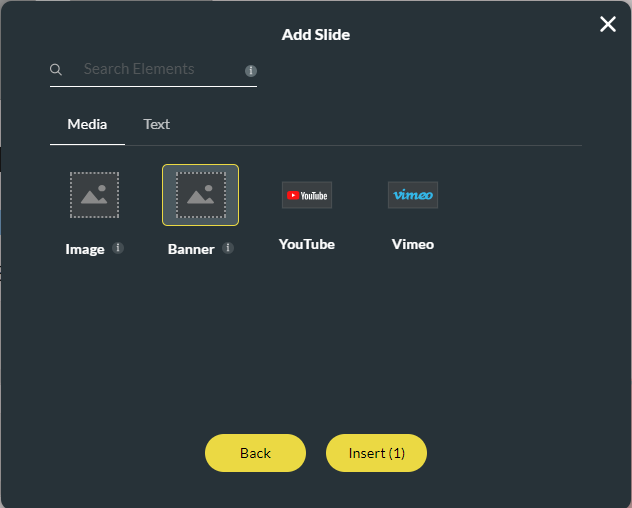Close the Add Slide dialog

tap(607, 24)
